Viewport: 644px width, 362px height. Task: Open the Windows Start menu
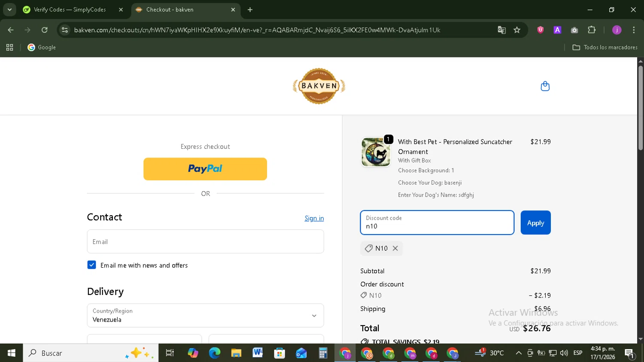click(11, 353)
